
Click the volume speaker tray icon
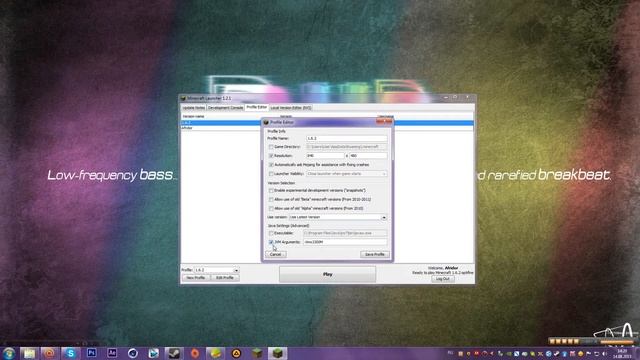[604, 354]
